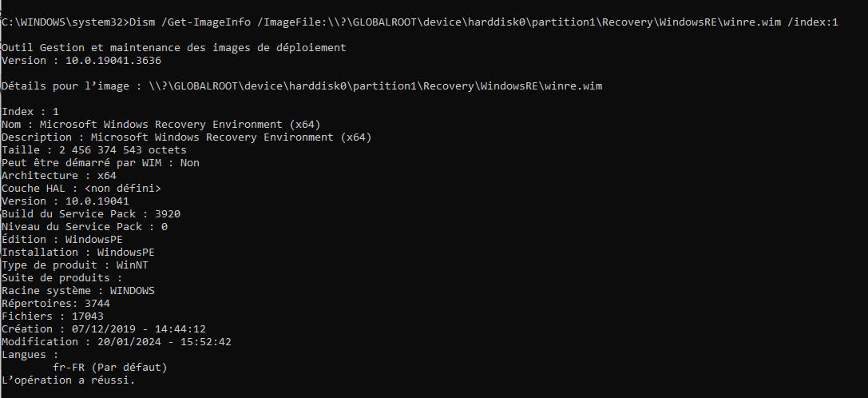This screenshot has width=868, height=398.
Task: Click the Modification date 20/01/2024 line
Action: click(x=116, y=341)
